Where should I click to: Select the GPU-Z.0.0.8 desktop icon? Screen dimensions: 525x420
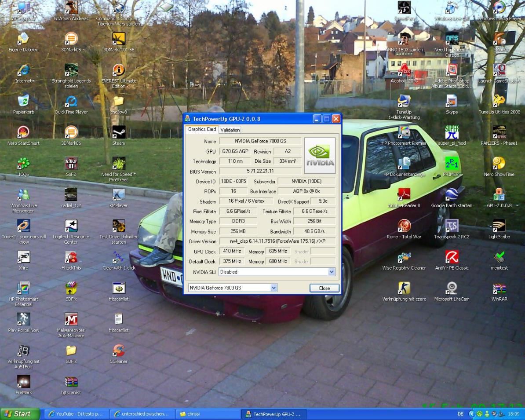[499, 194]
